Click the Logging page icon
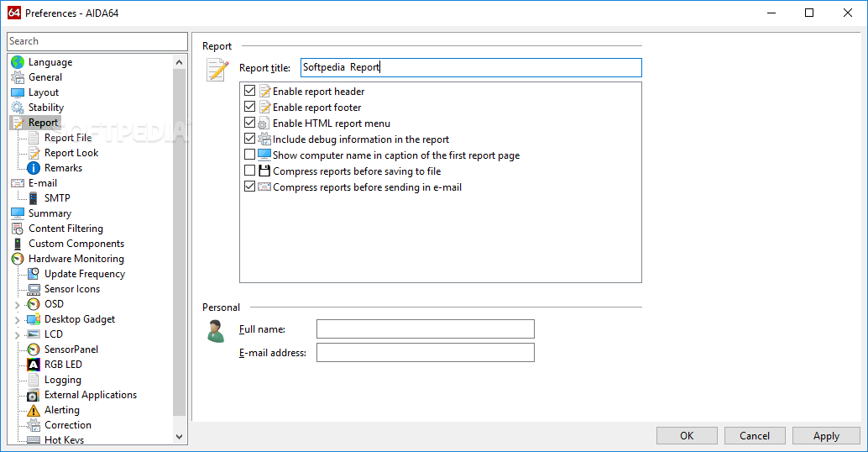 coord(34,380)
